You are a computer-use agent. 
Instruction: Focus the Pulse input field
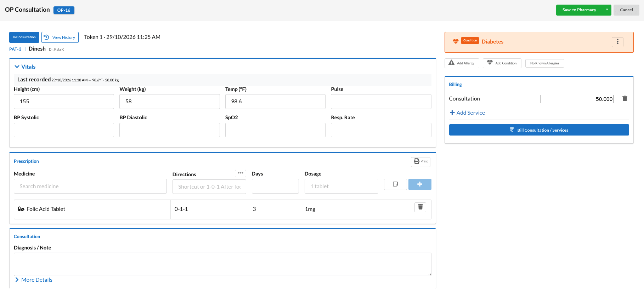point(381,102)
